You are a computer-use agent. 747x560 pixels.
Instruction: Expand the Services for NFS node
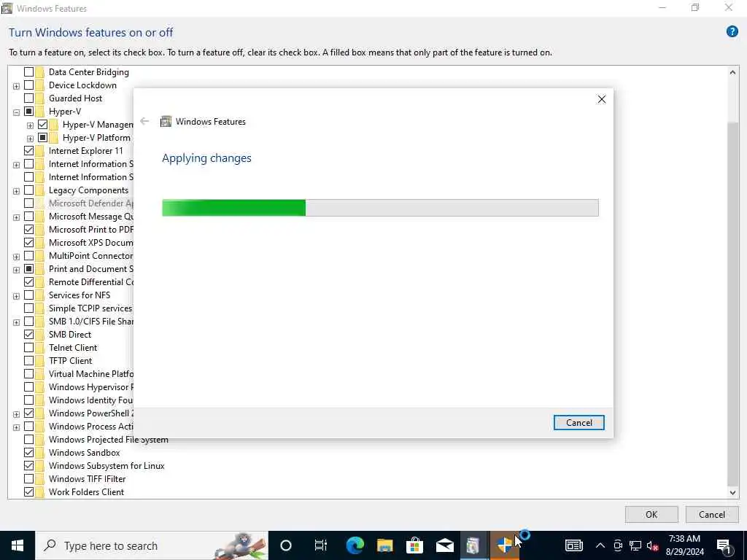pos(16,296)
